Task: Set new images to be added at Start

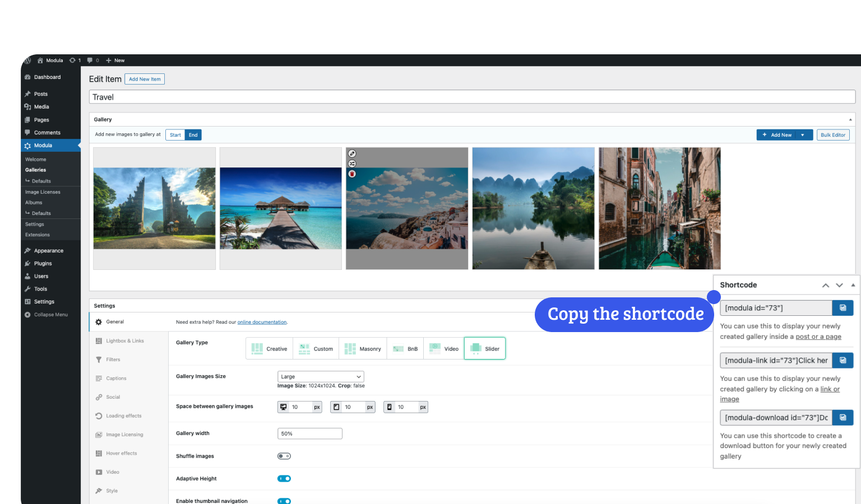Action: click(x=175, y=135)
